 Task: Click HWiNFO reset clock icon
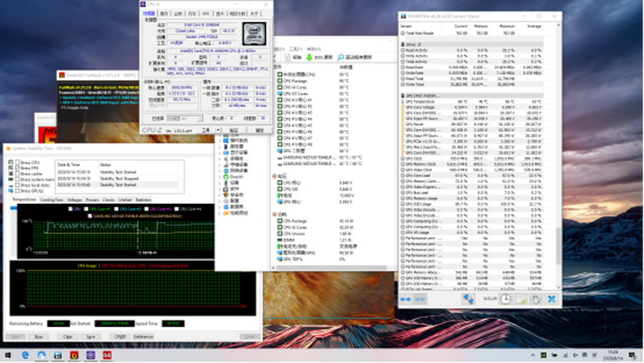(x=505, y=299)
